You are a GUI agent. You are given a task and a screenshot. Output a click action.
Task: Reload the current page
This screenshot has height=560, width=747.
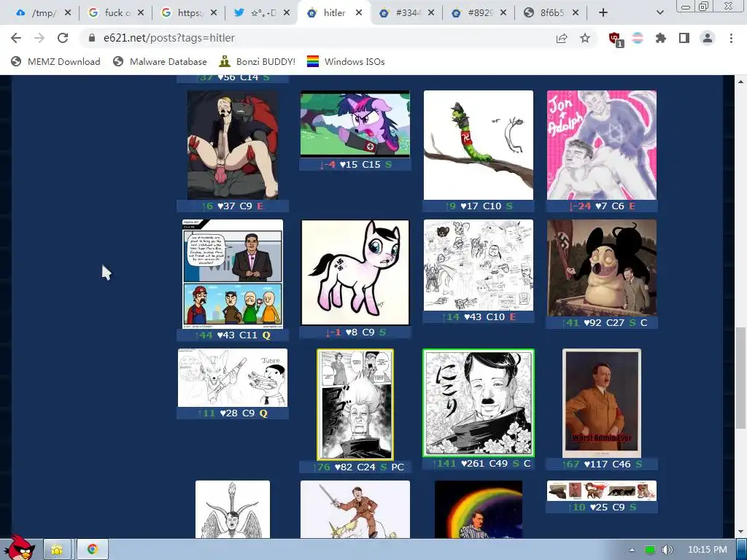click(x=63, y=38)
